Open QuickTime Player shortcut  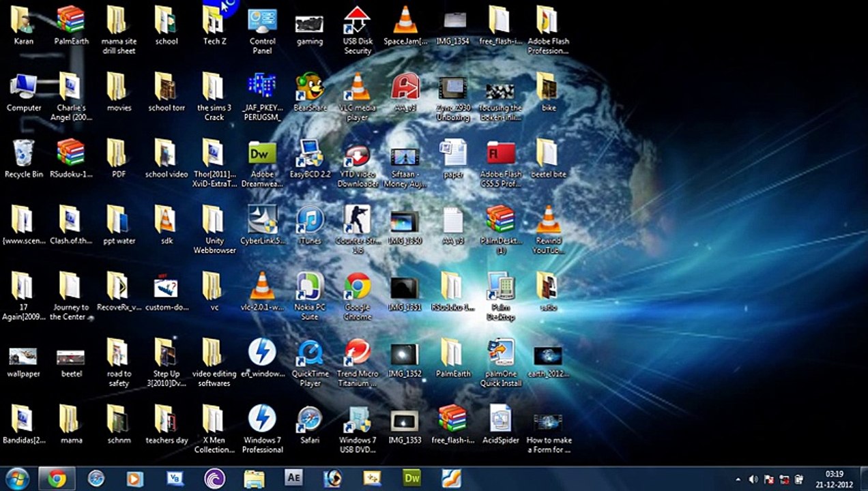coord(310,363)
